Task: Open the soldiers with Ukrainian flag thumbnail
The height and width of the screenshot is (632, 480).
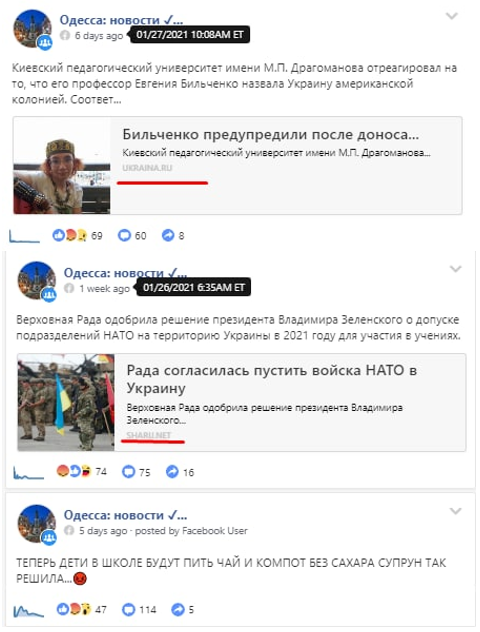Action: [x=66, y=402]
